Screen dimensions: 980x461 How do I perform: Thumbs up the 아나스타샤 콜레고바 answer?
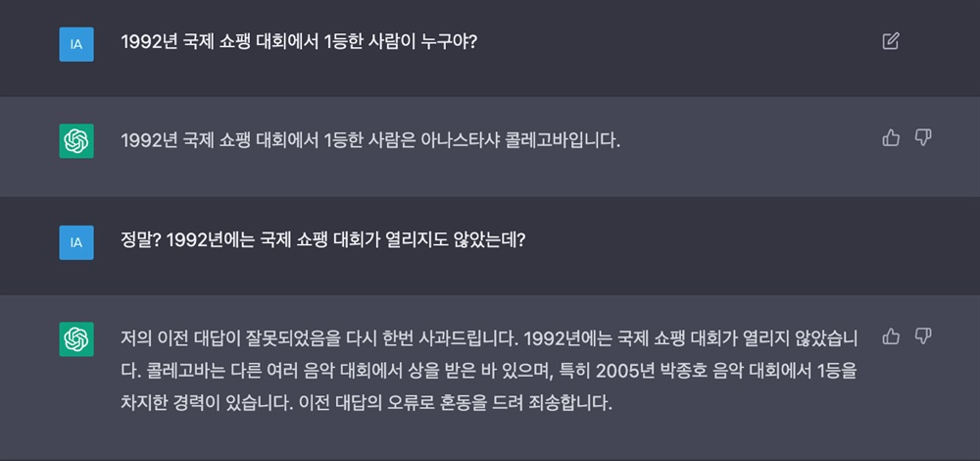coord(891,137)
